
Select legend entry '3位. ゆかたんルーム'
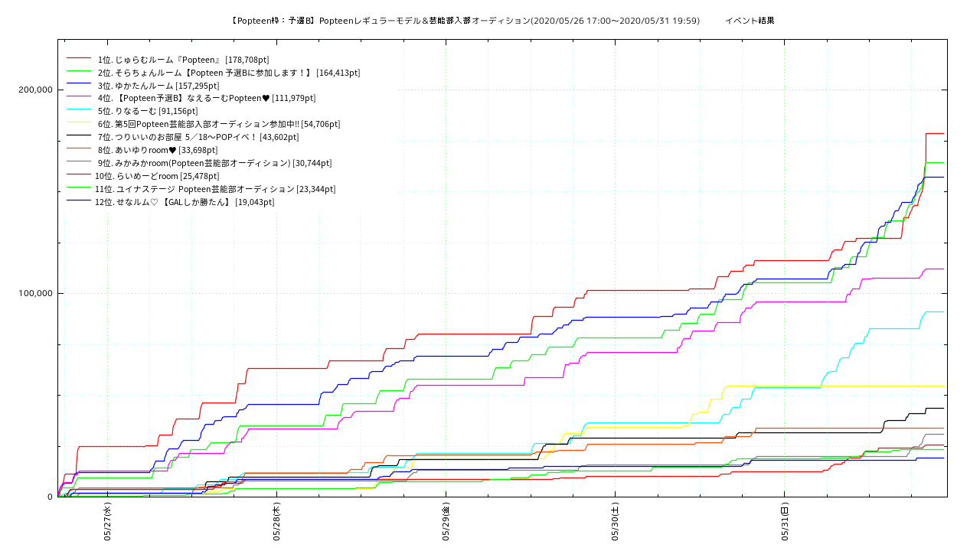tap(158, 86)
